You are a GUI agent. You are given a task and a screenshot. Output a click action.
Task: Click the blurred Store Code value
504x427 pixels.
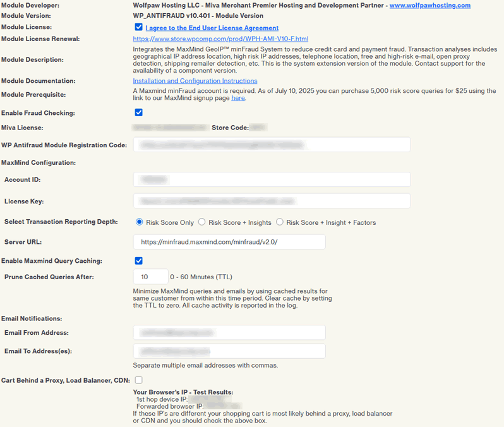[259, 128]
